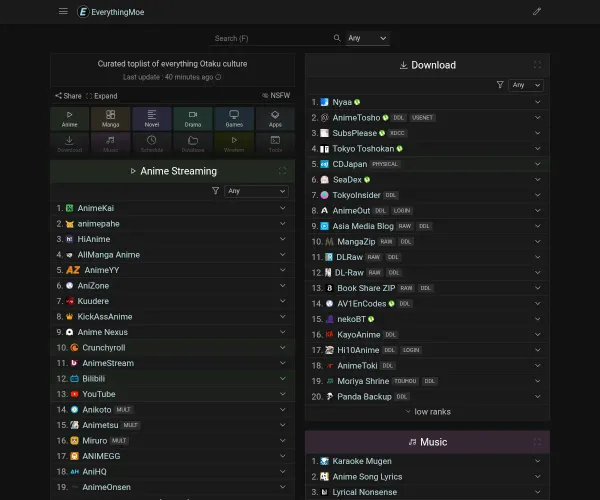
Task: Open the SubsPlease link
Action: 355,133
